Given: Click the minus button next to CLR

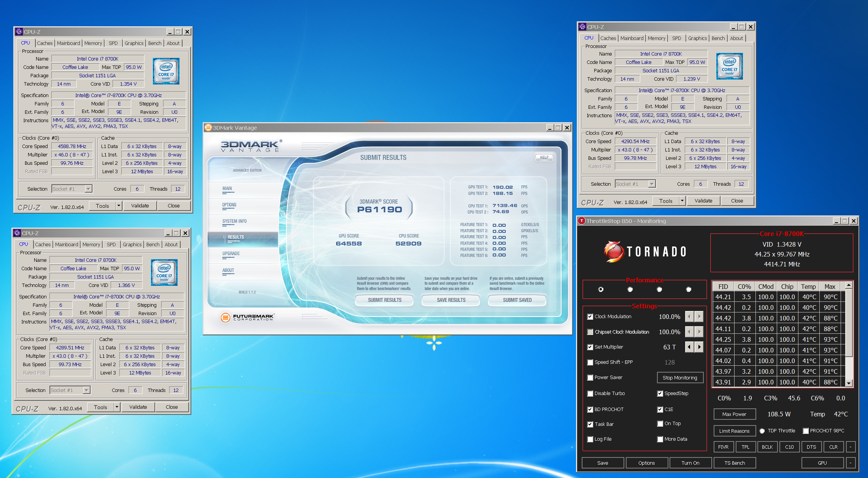Looking at the screenshot, I should point(851,447).
